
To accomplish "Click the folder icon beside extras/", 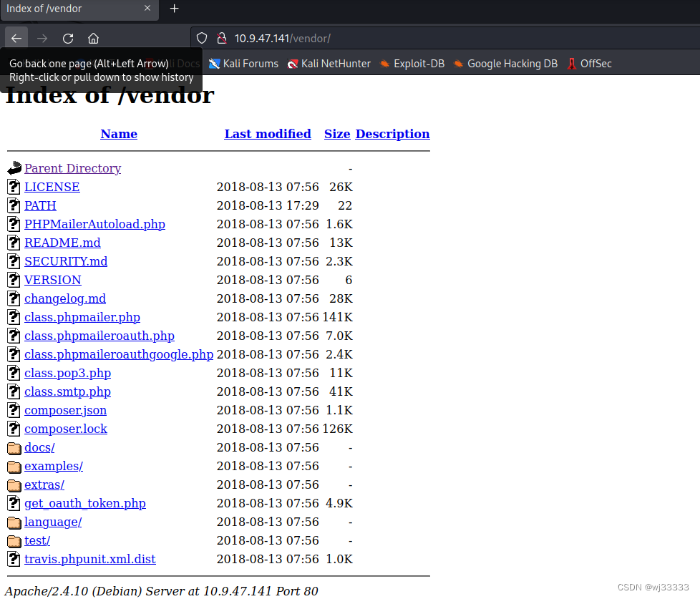I will click(14, 485).
